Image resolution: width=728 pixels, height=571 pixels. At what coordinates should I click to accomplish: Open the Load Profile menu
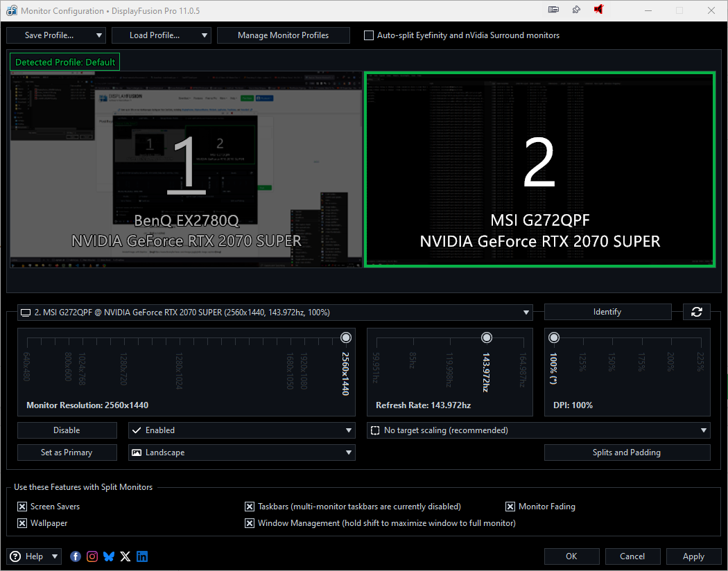(x=161, y=35)
